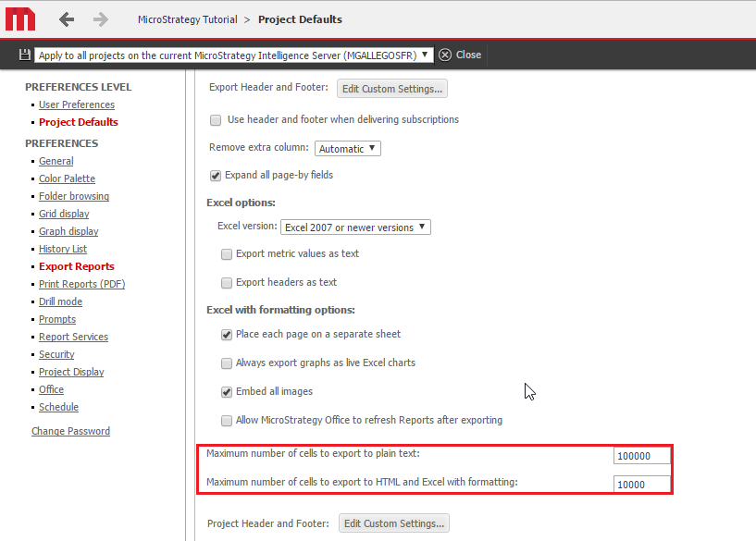Enable 'Export metric values as text'
This screenshot has height=541, width=756.
[x=227, y=253]
